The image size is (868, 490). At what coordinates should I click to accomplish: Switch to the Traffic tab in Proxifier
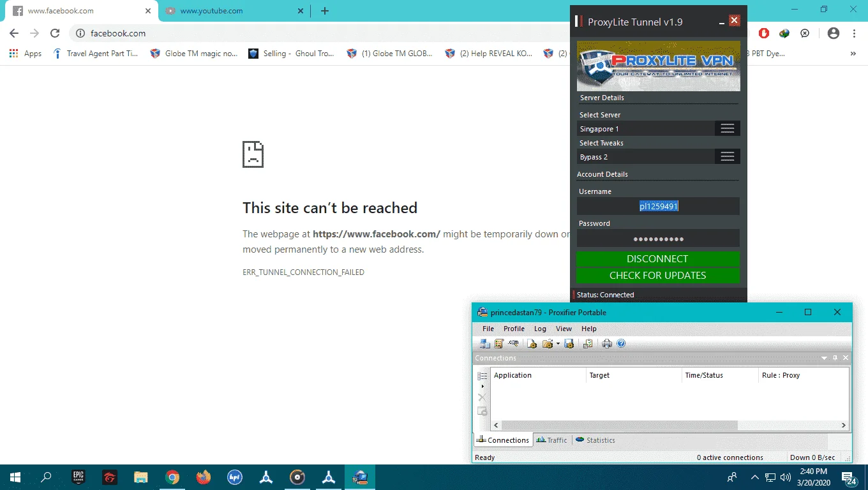tap(552, 440)
